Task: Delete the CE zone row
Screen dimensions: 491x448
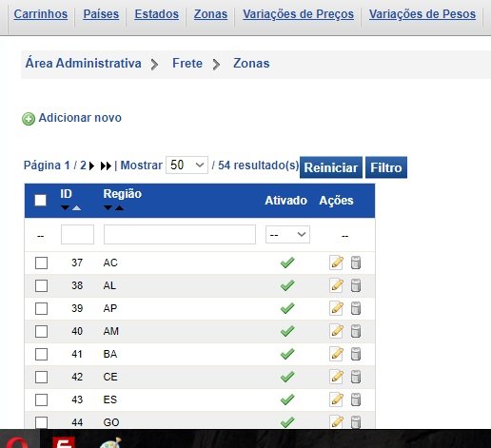Action: click(x=356, y=377)
